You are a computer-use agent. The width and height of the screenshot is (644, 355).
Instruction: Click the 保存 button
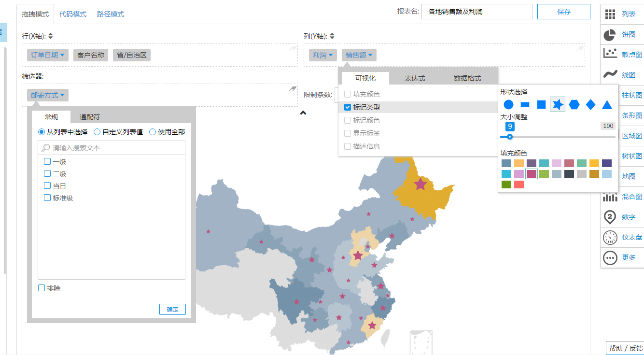click(563, 12)
